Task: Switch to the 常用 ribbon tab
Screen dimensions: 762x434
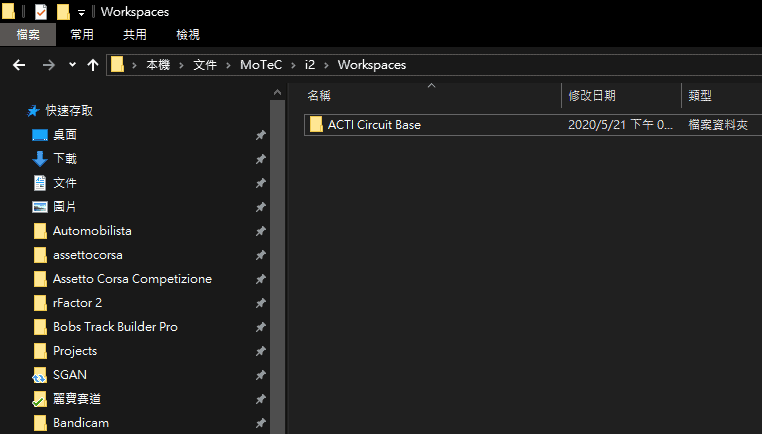Action: pos(82,35)
